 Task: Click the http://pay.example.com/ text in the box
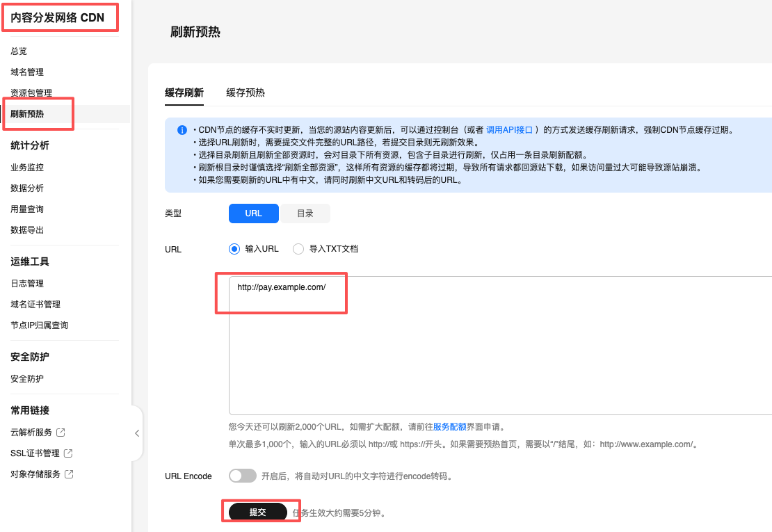(282, 287)
